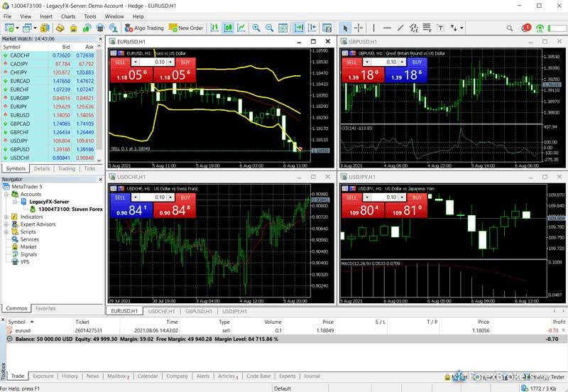Select the arrows objects tool icon
This screenshot has width=568, height=392.
coord(454,28)
